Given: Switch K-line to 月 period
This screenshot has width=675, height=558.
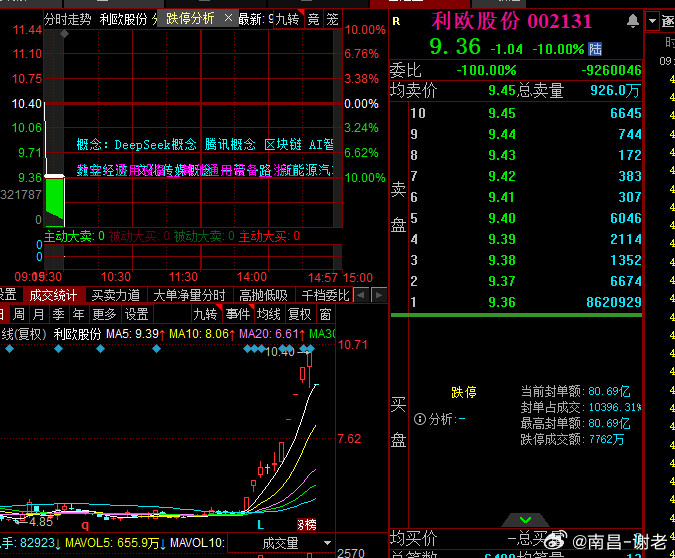Looking at the screenshot, I should click(x=38, y=314).
